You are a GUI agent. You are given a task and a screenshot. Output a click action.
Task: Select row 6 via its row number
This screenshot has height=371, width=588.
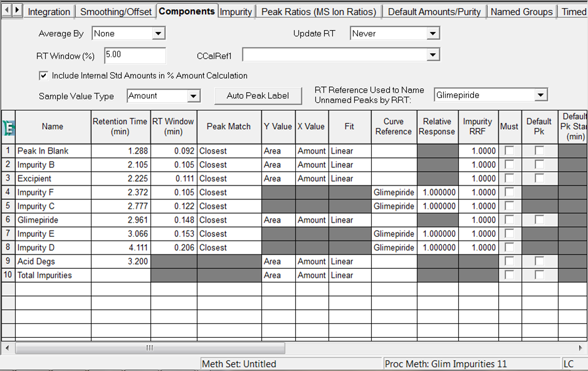coord(8,220)
